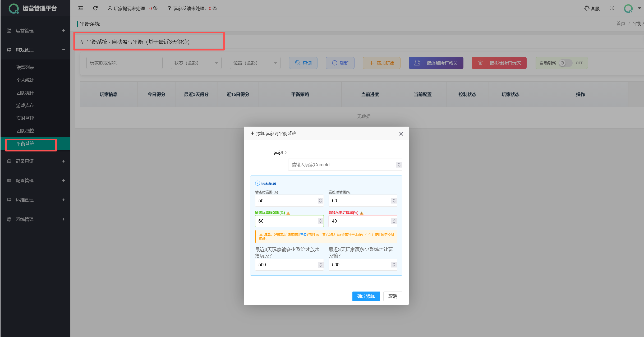Open 实时监控 in the sidebar
This screenshot has height=337, width=644.
pyautogui.click(x=25, y=118)
